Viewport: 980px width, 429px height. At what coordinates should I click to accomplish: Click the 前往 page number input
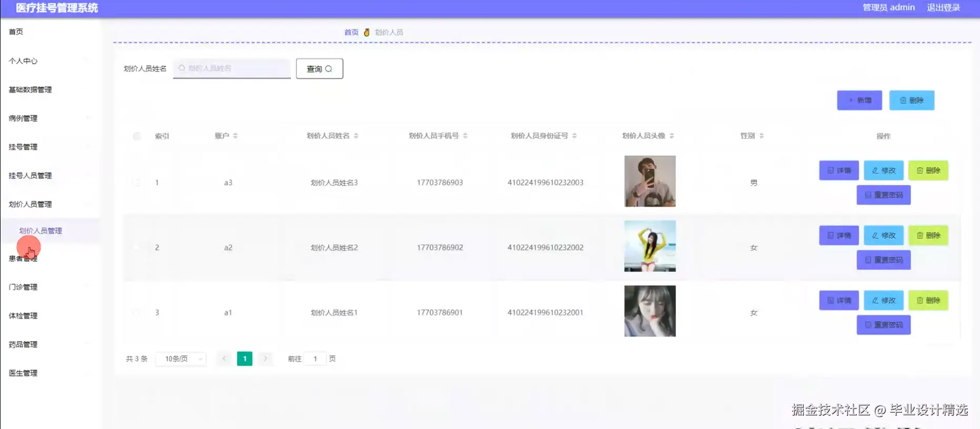(x=315, y=358)
